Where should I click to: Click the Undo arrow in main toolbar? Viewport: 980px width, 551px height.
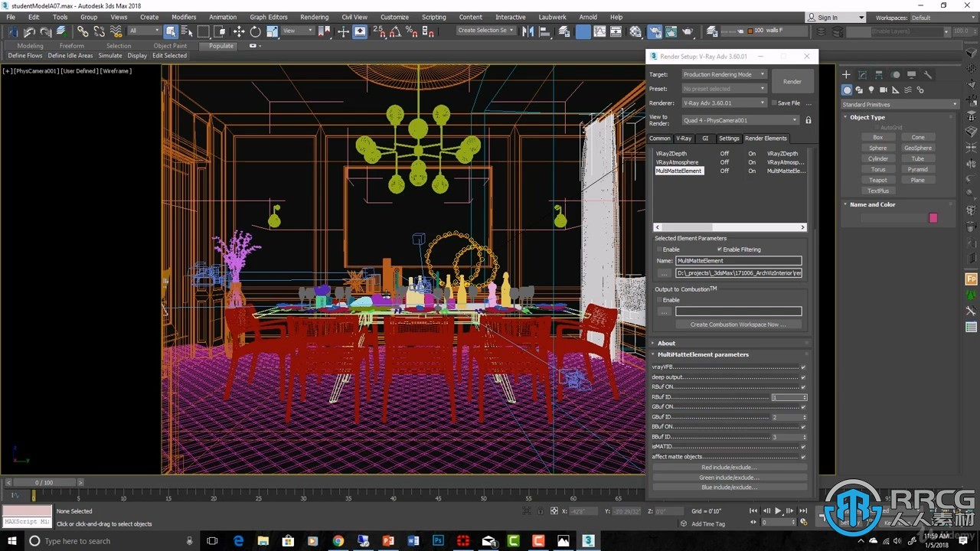pos(29,31)
